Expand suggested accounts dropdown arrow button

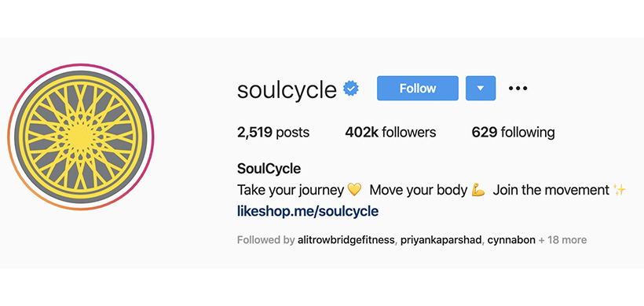click(x=481, y=88)
